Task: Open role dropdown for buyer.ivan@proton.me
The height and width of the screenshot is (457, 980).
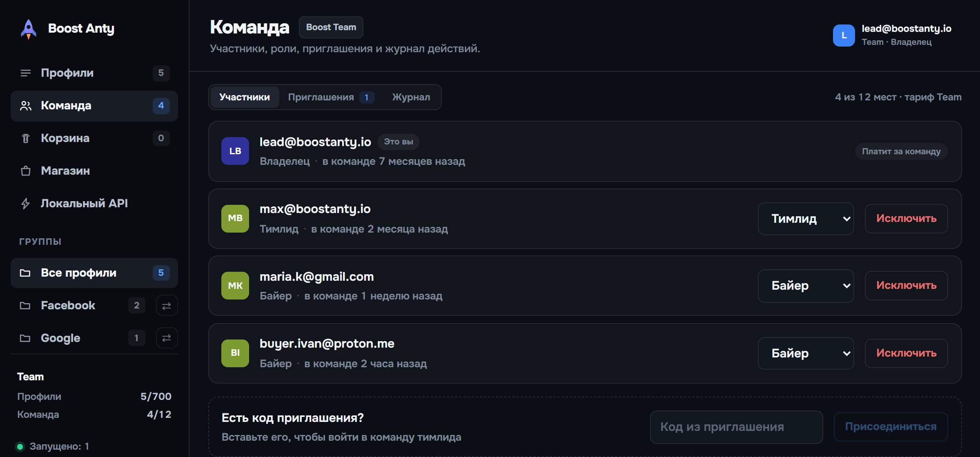Action: 806,353
